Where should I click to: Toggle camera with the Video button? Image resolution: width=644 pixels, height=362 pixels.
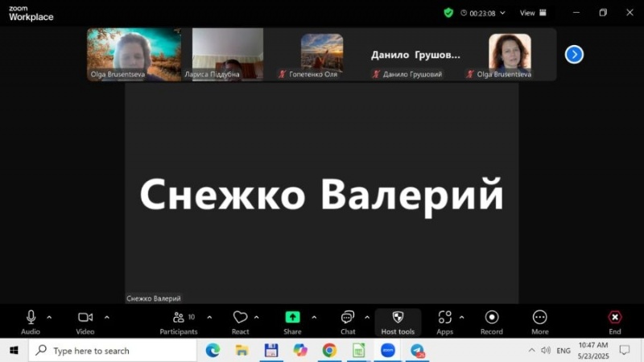click(x=85, y=322)
